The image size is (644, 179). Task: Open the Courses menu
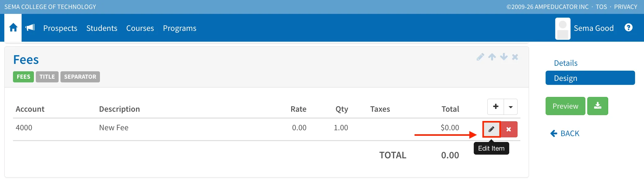click(140, 28)
